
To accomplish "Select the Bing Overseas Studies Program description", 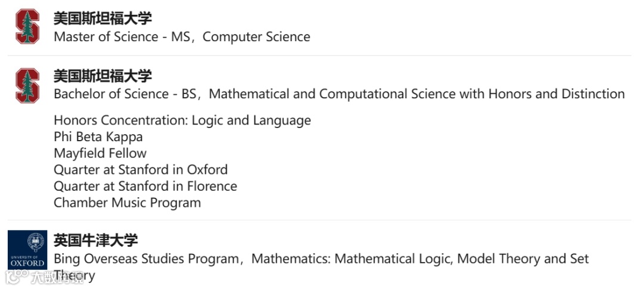I will pyautogui.click(x=321, y=267).
